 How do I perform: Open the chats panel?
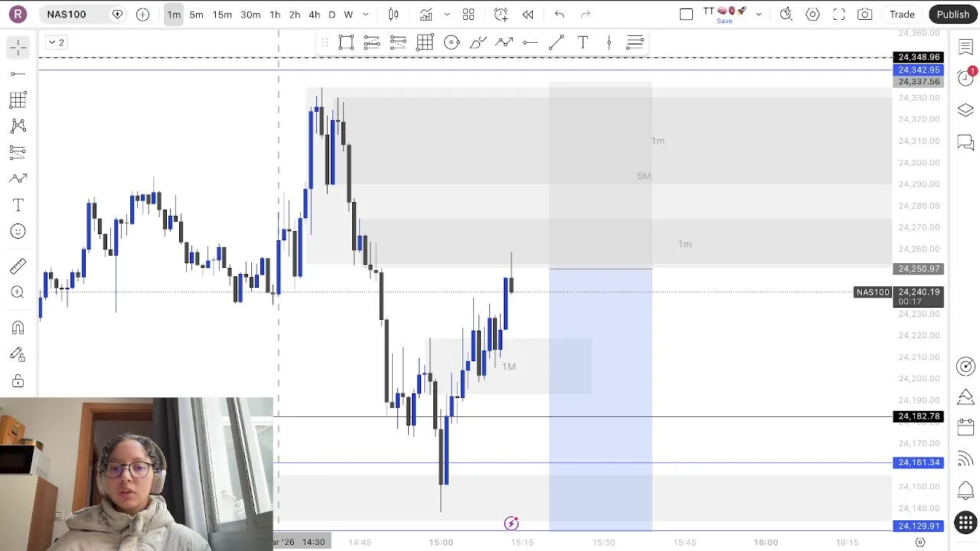click(965, 143)
